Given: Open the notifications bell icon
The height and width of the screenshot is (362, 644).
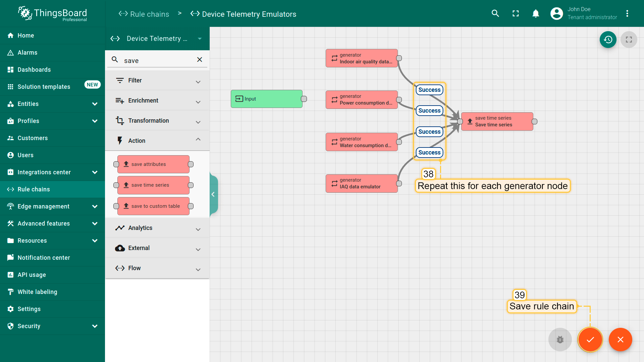Looking at the screenshot, I should [x=536, y=13].
